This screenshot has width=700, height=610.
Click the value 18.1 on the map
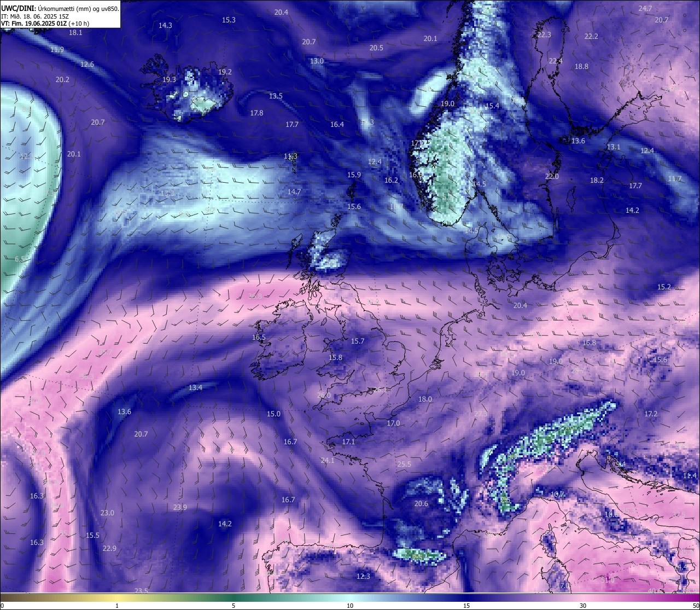tap(75, 33)
